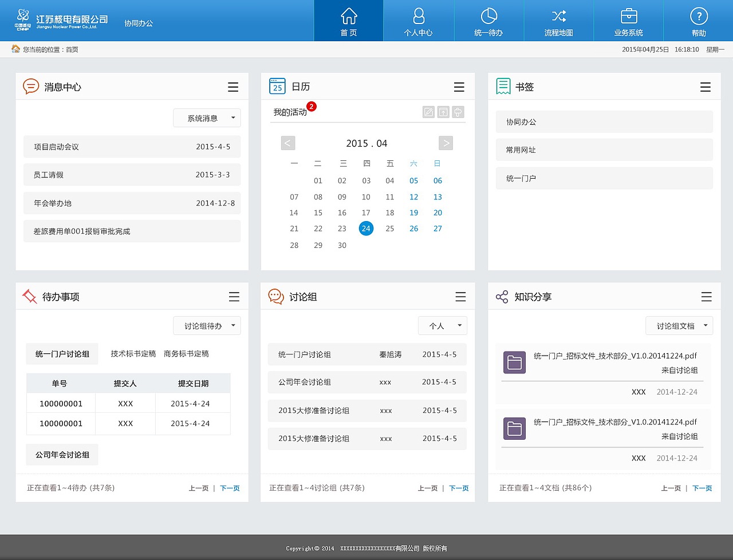Select date 30 in the calendar

pos(342,245)
